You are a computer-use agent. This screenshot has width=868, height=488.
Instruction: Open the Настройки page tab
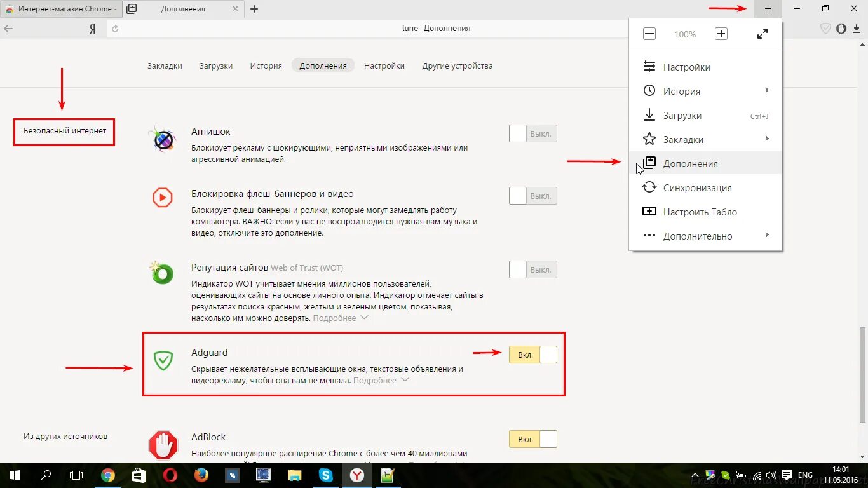(384, 65)
